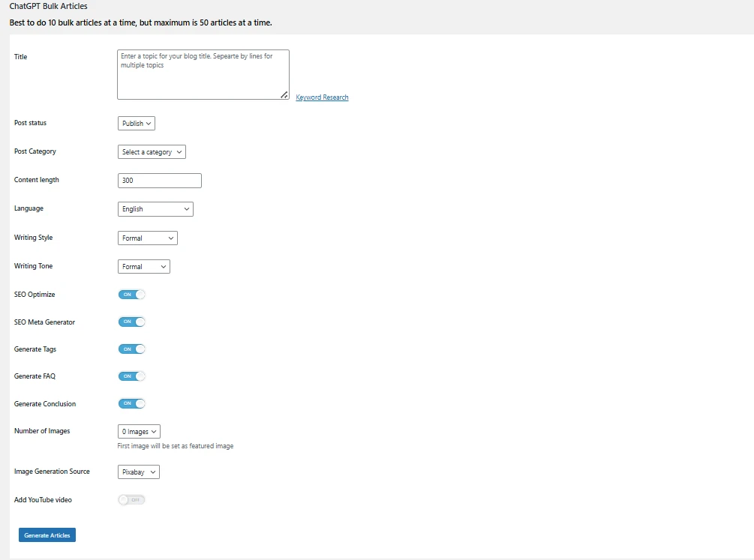Click the 'Best to do 10 bulk articles' notice text
The image size is (754, 560).
pos(141,22)
